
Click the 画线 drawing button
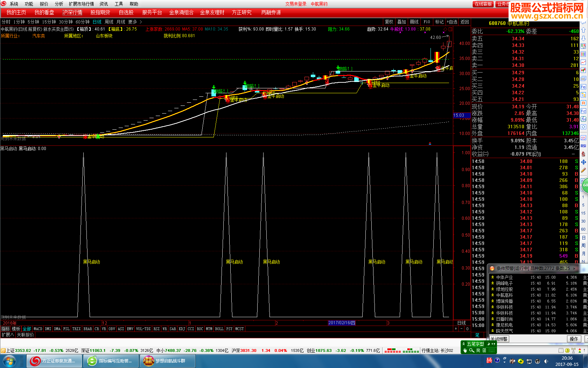point(414,22)
